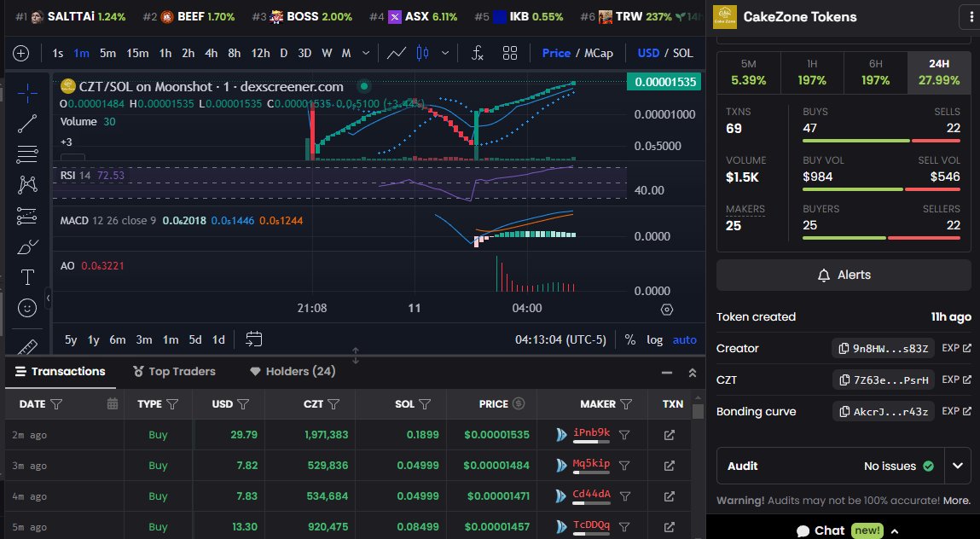The width and height of the screenshot is (980, 539).
Task: Select the 1m timeframe
Action: coord(81,53)
